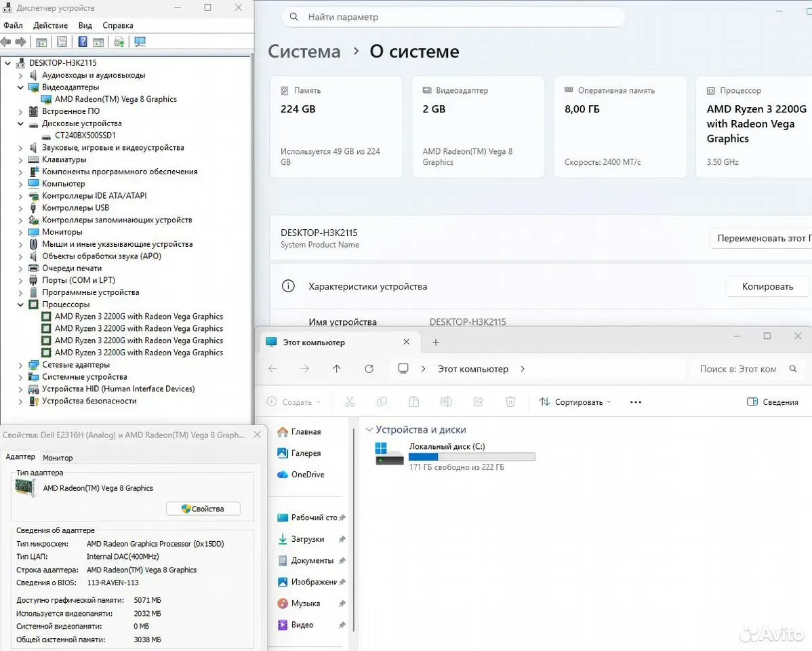Click the Система breadcrumb link in Settings
812x651 pixels.
pos(304,52)
